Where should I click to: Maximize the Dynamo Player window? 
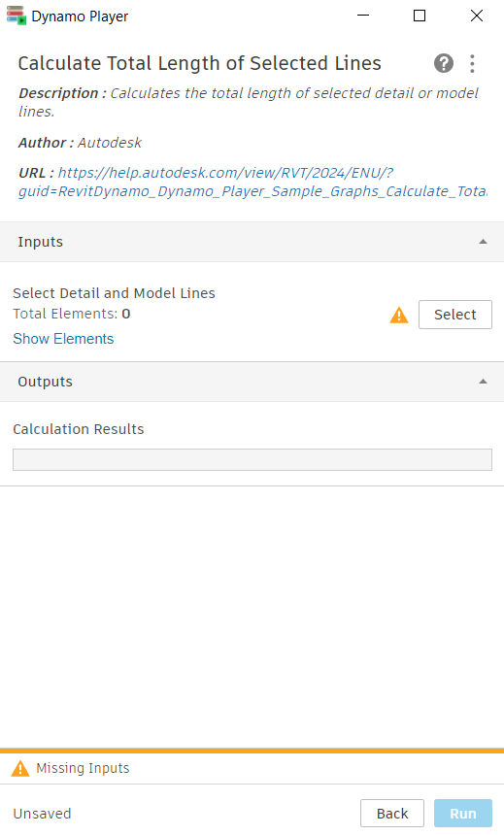click(x=420, y=16)
